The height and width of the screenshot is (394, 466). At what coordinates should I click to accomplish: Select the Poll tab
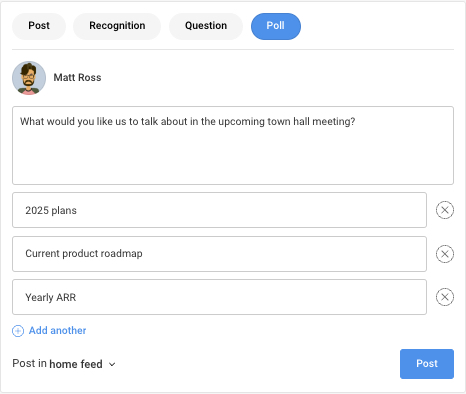[276, 26]
